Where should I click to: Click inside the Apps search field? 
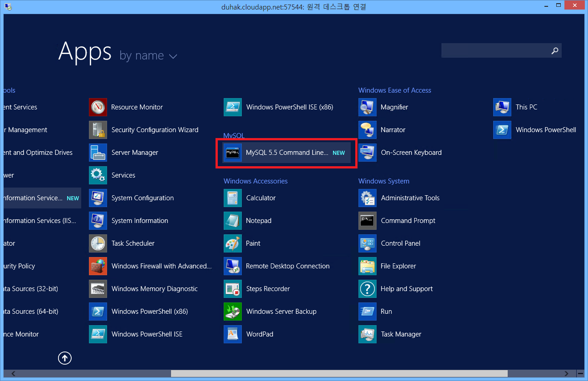pos(495,51)
